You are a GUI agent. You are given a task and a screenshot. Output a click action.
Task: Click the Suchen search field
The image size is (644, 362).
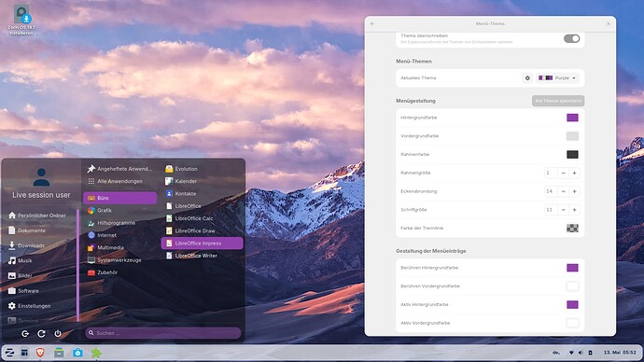163,333
